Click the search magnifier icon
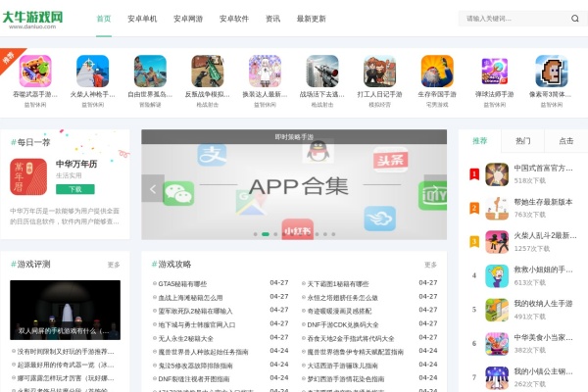The height and width of the screenshot is (392, 588). [574, 19]
